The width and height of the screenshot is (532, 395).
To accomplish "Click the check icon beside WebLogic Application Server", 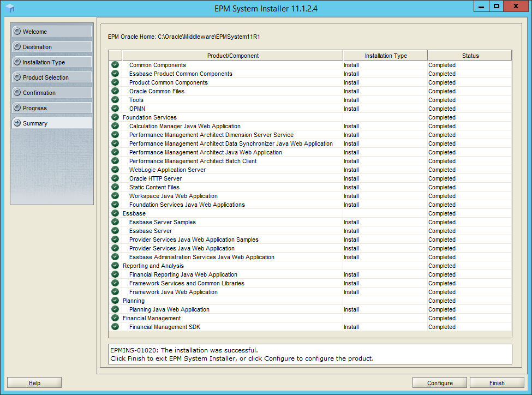I will coord(115,170).
